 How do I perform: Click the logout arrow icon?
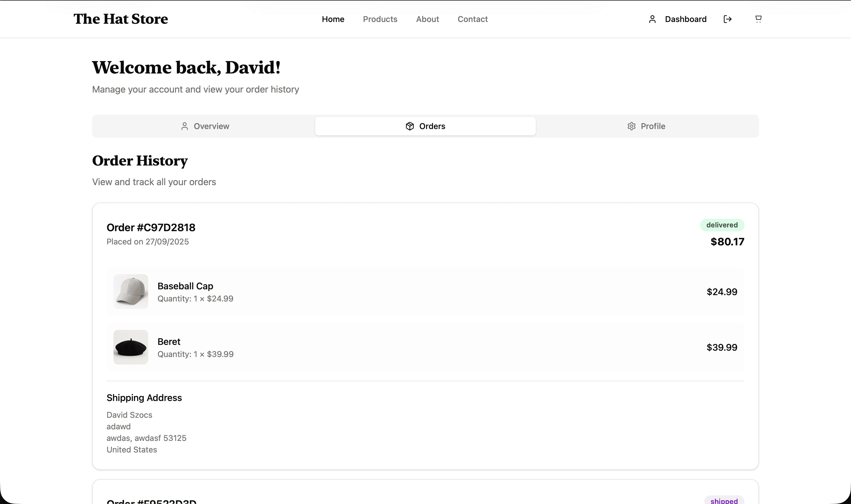727,19
